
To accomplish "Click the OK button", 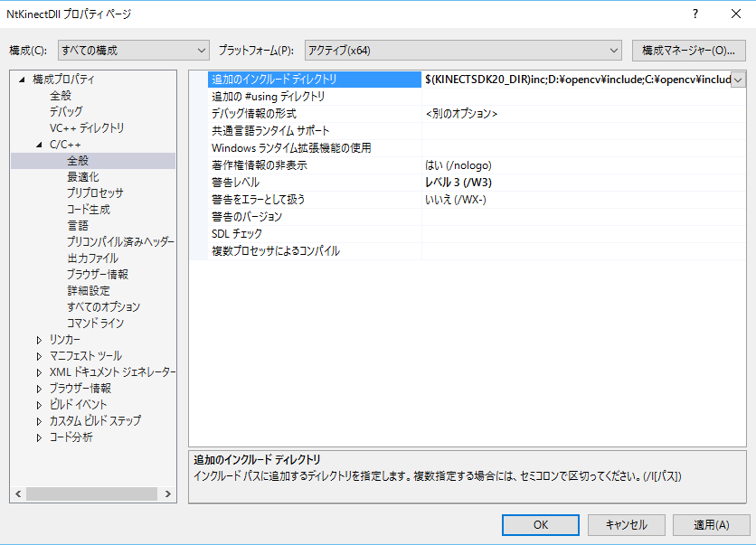I will coord(541,524).
